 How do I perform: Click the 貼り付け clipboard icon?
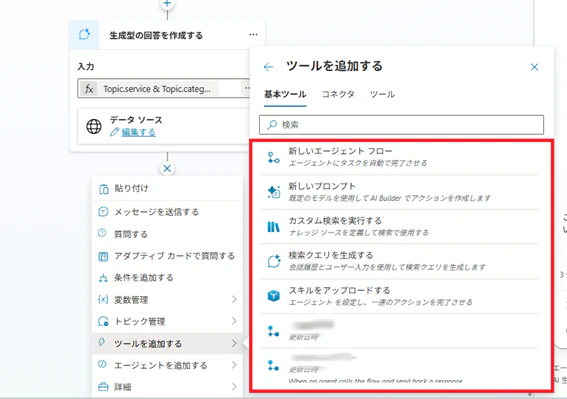click(103, 189)
